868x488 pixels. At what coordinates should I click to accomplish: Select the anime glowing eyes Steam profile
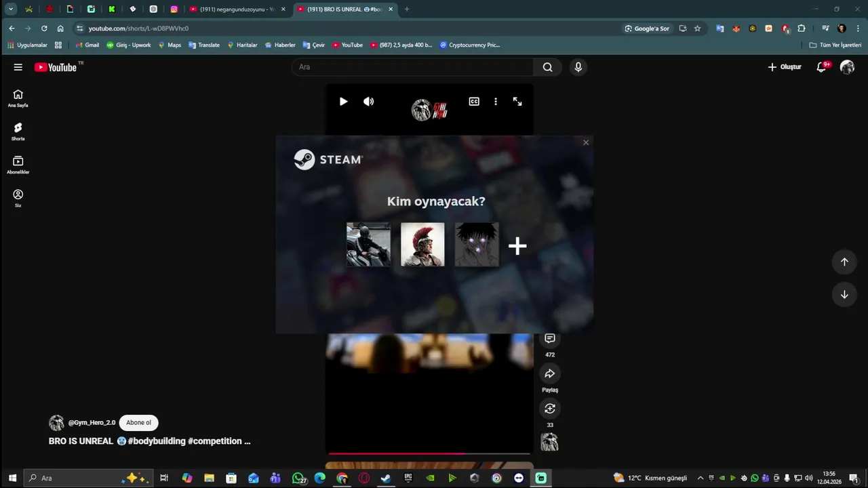click(477, 244)
